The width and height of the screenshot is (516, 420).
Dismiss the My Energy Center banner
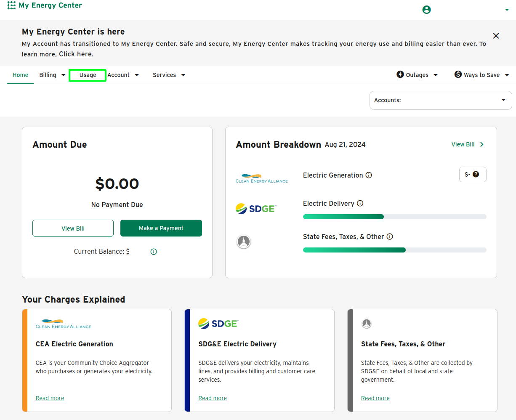[496, 36]
